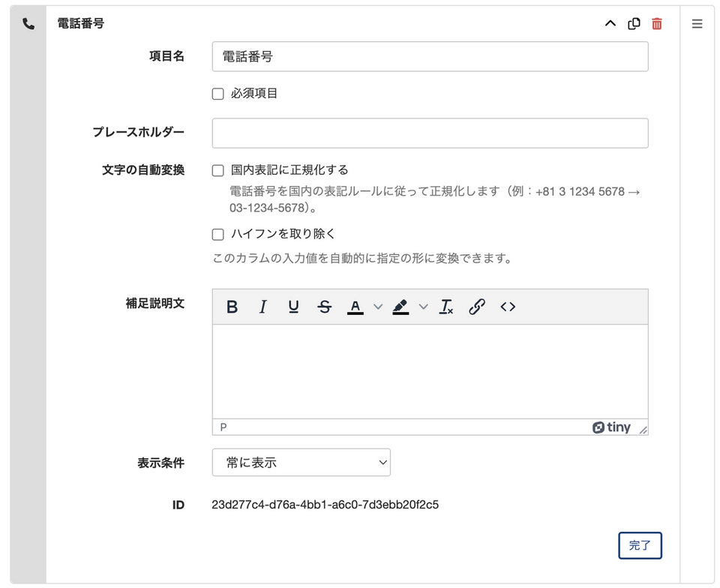Image resolution: width=720 pixels, height=588 pixels.
Task: Insert a link with the link icon
Action: [476, 307]
